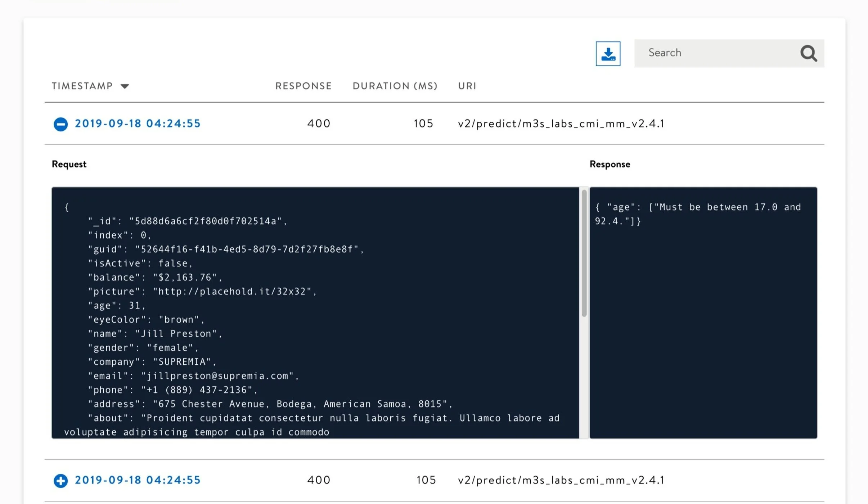Toggle the TIMESTAMP sort arrow
The height and width of the screenshot is (504, 868).
click(125, 86)
